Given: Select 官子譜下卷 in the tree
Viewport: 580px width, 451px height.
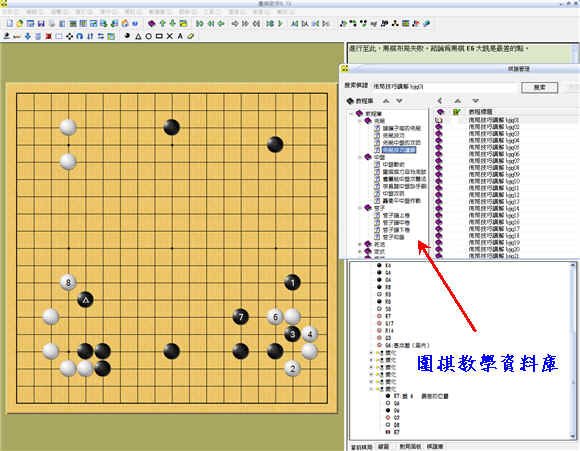Looking at the screenshot, I should coord(396,230).
